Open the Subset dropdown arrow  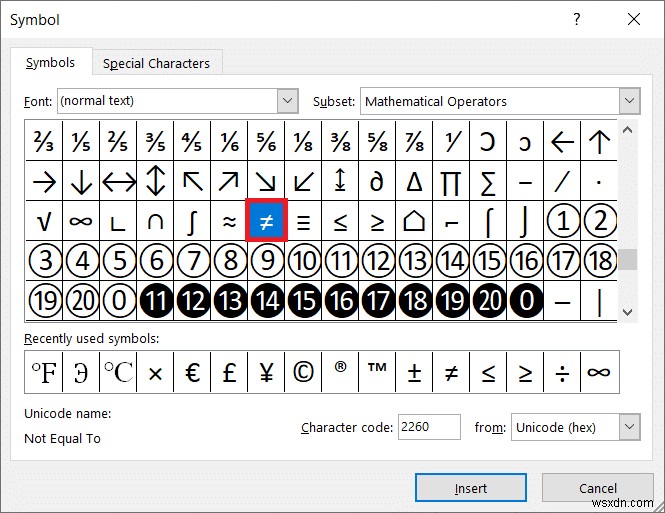pyautogui.click(x=629, y=101)
